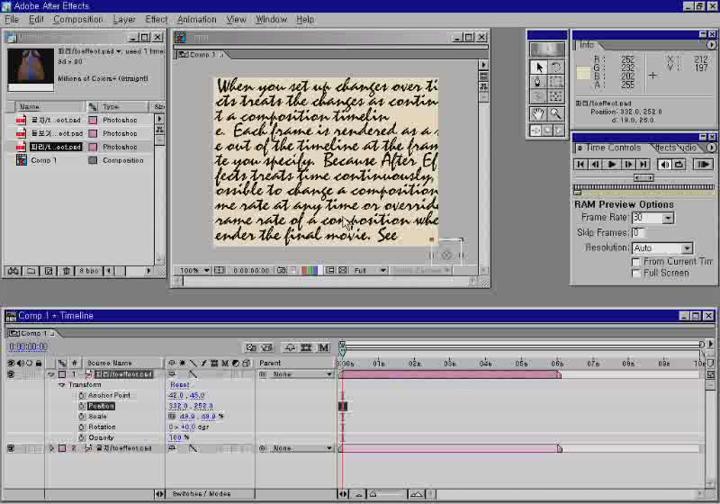Toggle loop playback in Time Controls
Screen dimensions: 720x504
[679, 164]
